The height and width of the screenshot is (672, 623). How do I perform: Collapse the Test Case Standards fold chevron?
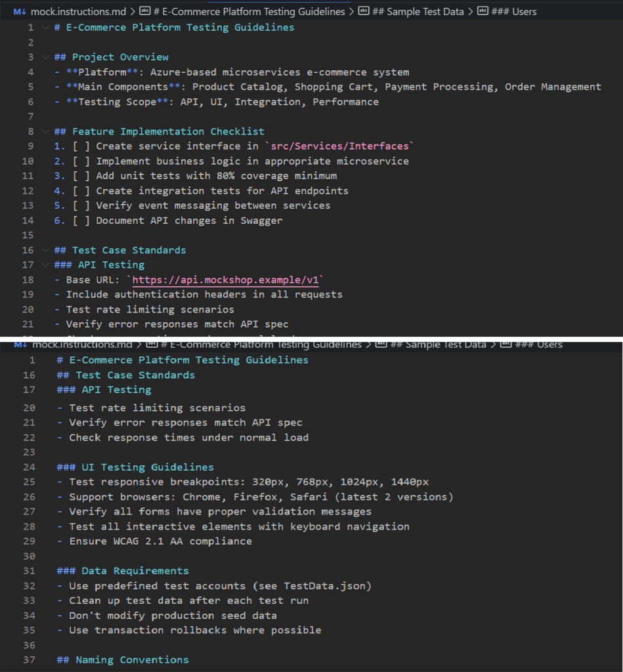point(45,250)
